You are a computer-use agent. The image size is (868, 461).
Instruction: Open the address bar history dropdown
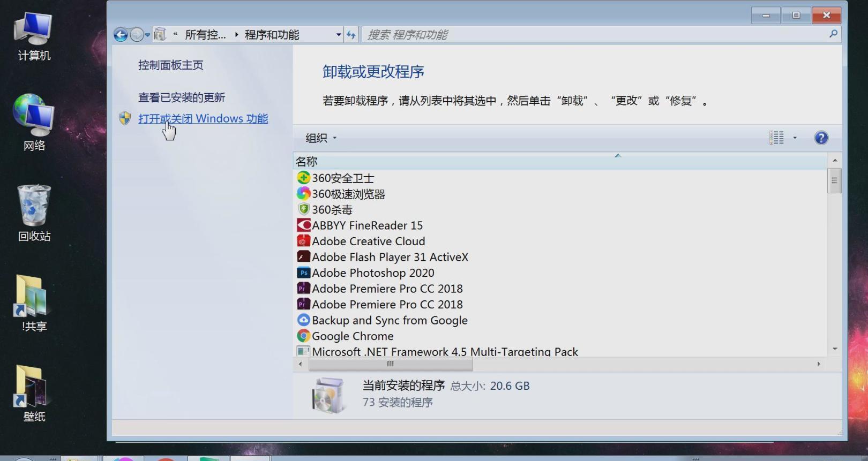point(338,35)
